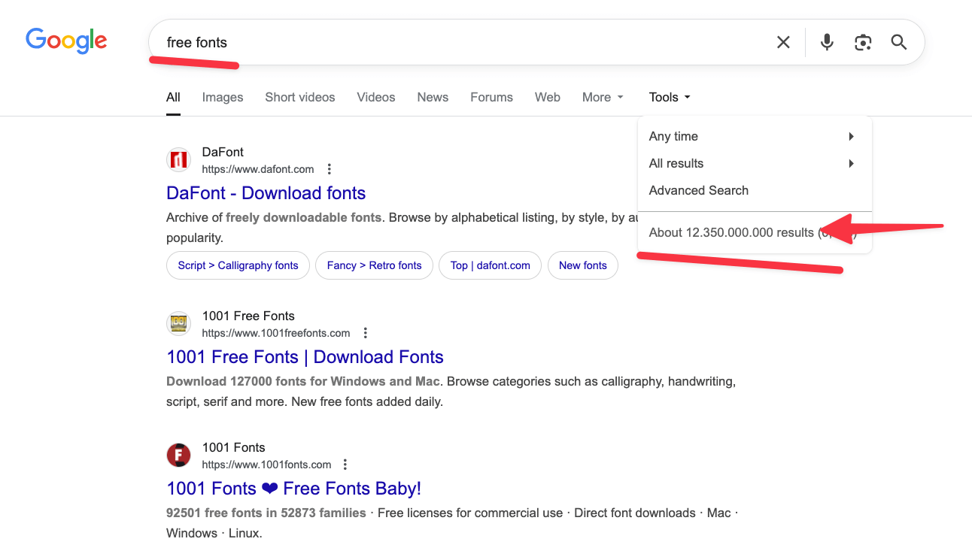
Task: Open three-dot menu beside dafont.com URL
Action: (329, 169)
